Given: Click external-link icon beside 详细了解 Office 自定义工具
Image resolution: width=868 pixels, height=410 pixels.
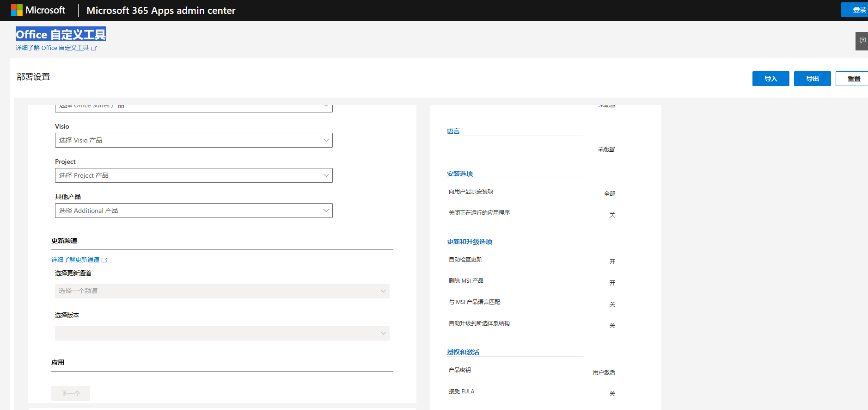Looking at the screenshot, I should click(94, 48).
